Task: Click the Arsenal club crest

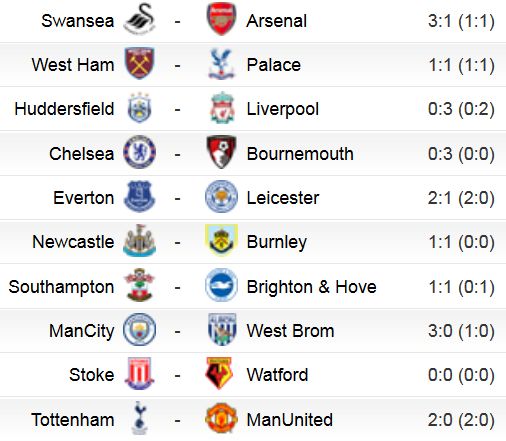Action: (221, 19)
